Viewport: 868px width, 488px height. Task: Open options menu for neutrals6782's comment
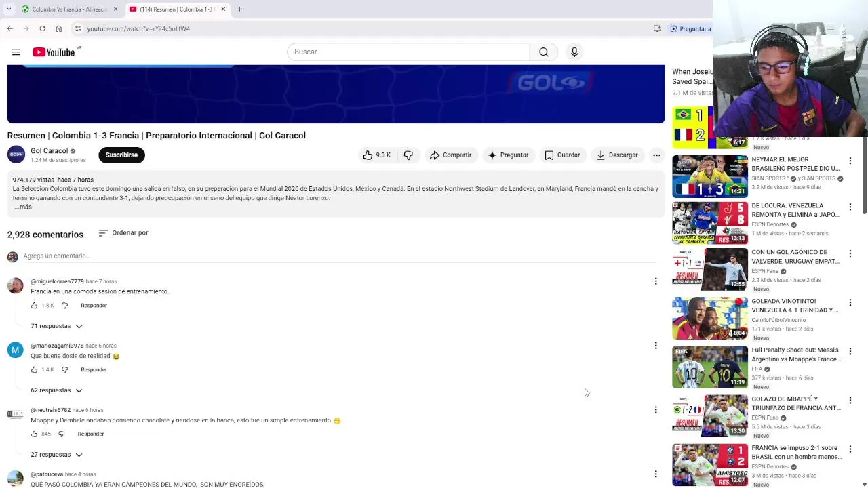tap(655, 409)
